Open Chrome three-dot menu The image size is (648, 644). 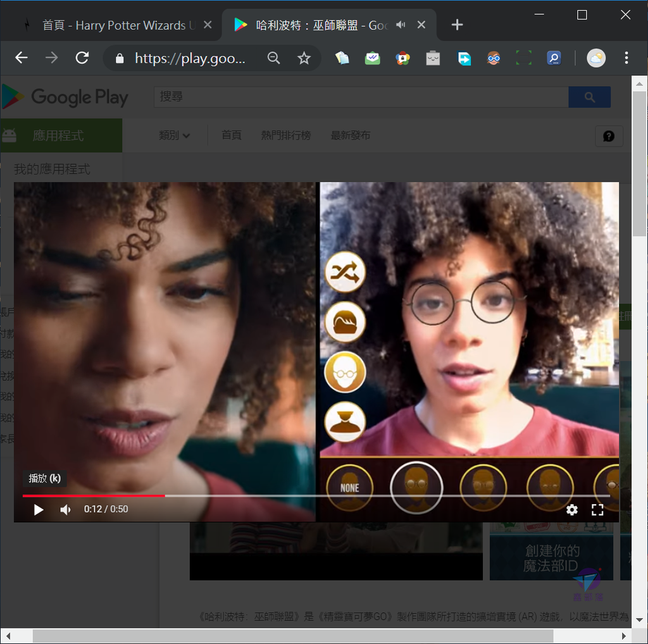coord(626,58)
